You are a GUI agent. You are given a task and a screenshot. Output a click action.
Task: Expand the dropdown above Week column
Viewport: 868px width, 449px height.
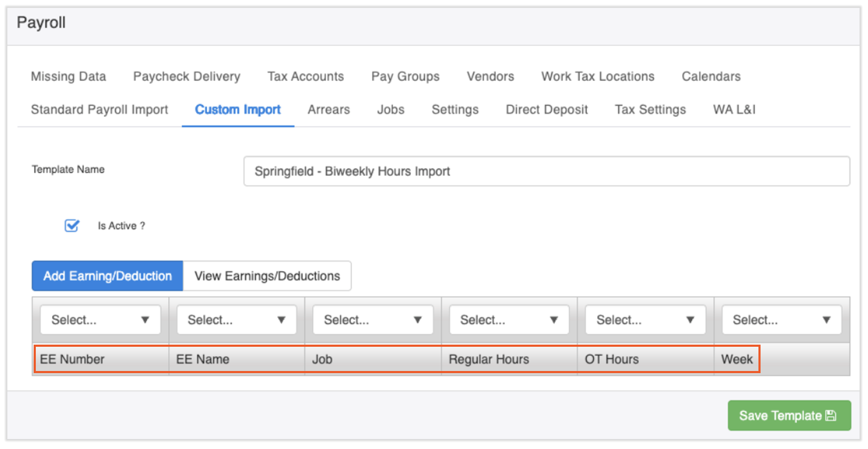click(781, 320)
